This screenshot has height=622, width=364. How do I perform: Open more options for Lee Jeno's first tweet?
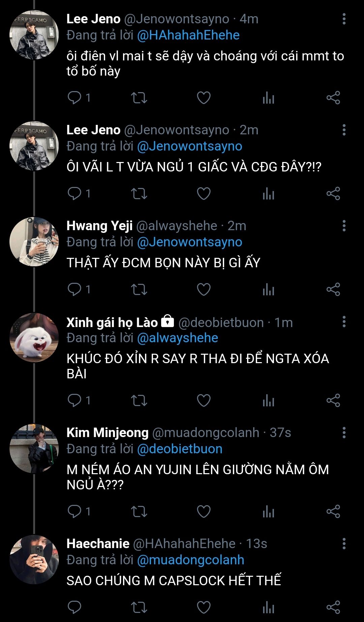344,19
